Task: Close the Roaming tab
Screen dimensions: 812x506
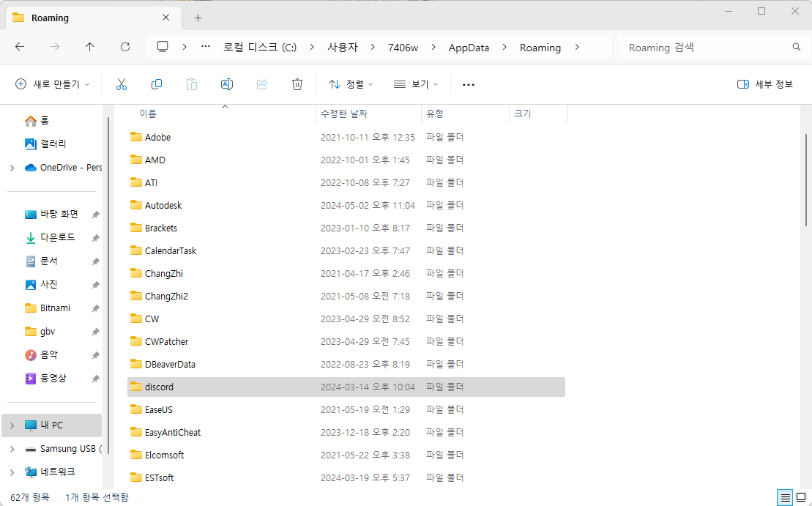Action: point(165,18)
